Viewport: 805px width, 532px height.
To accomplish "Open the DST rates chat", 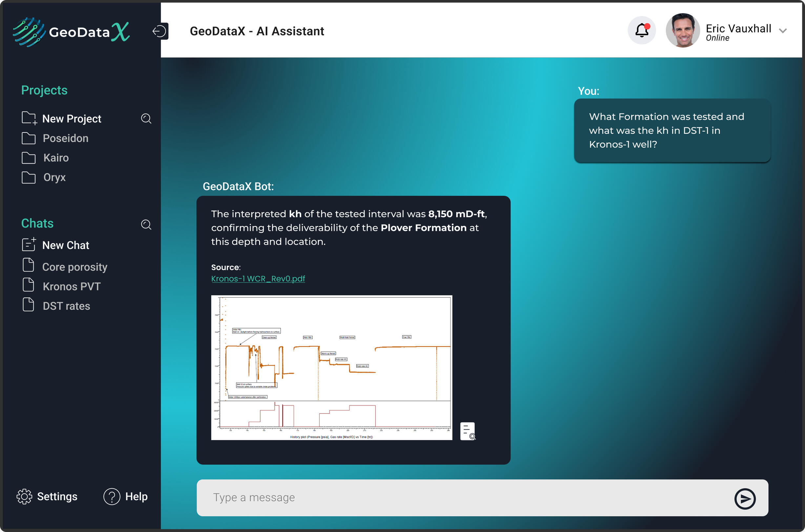I will 66,306.
